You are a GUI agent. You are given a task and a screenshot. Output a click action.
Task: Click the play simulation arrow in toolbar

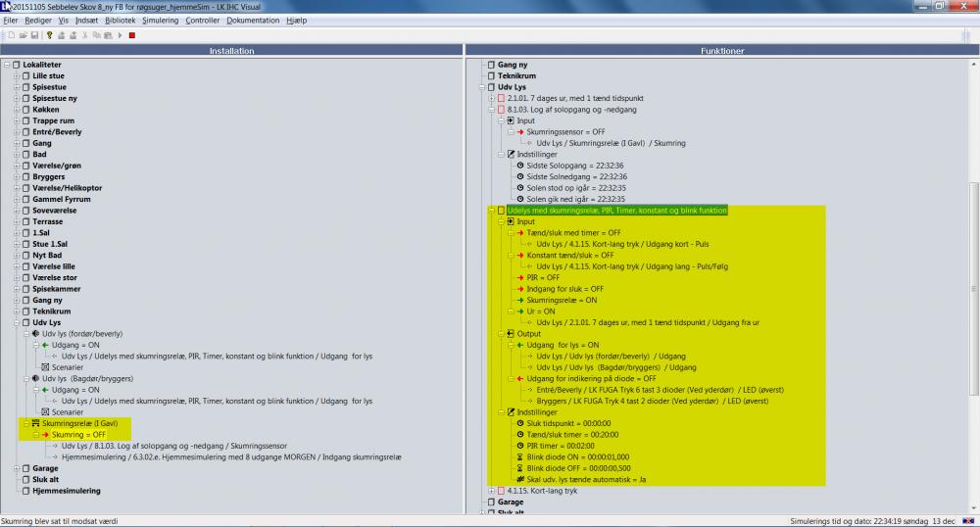[120, 35]
